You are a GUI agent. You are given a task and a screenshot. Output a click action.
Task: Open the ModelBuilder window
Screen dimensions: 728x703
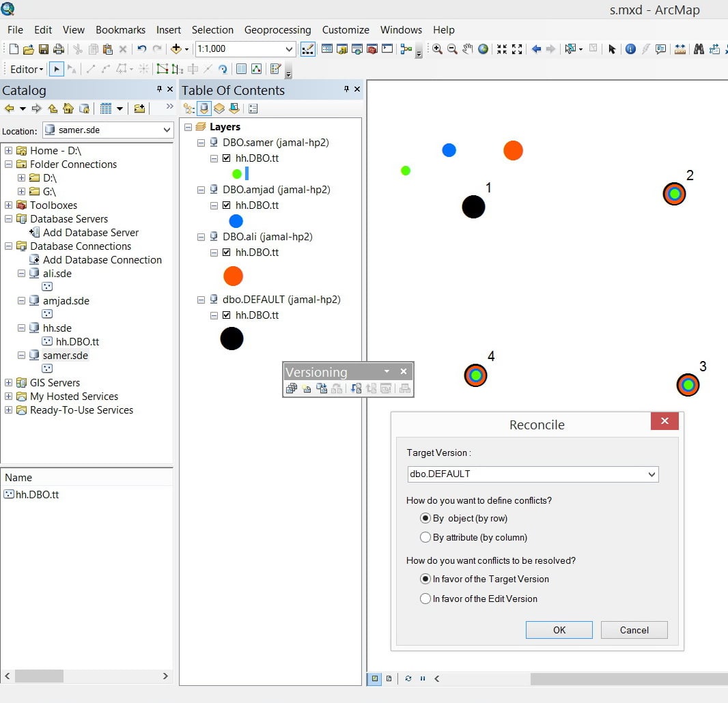coord(406,48)
